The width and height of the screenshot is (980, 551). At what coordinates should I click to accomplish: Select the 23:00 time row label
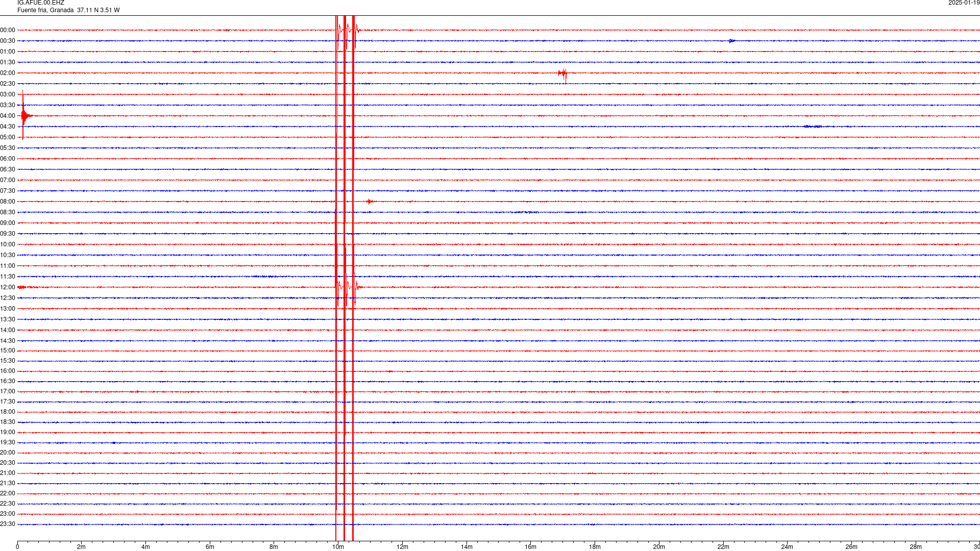(8, 514)
